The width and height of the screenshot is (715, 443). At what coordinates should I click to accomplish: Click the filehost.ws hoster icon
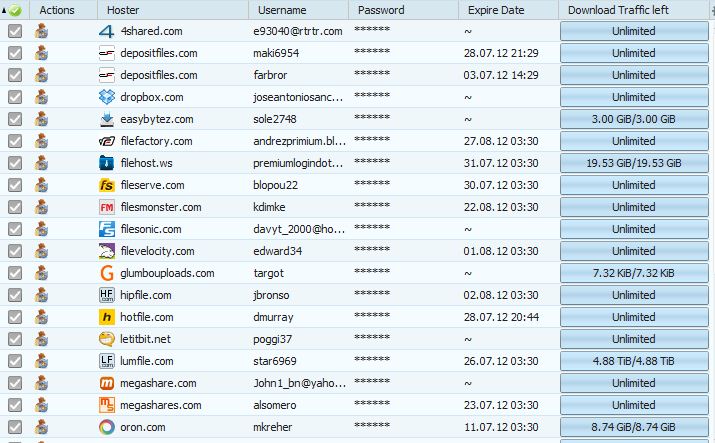point(107,163)
